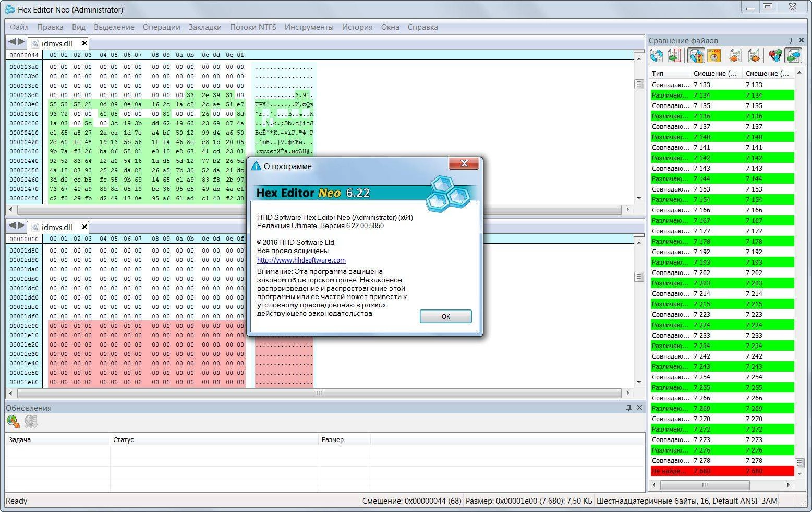This screenshot has height=512, width=812.
Task: Click the Размер column header in Обновления
Action: pos(345,439)
